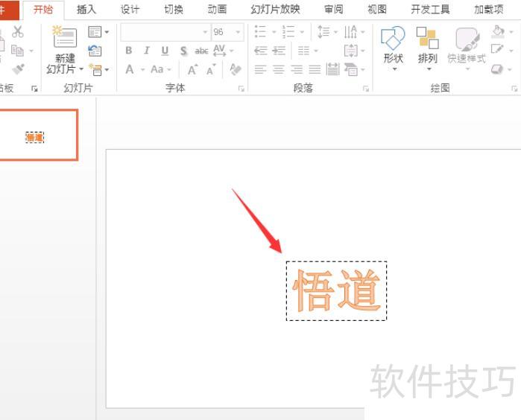This screenshot has height=420, width=521.
Task: Click Decrease List Level icon
Action: click(261, 51)
